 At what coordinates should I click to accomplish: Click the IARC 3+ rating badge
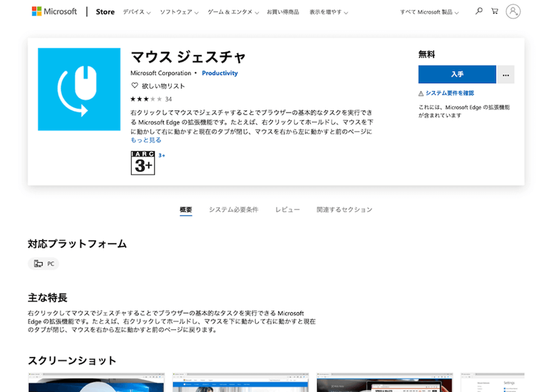143,163
